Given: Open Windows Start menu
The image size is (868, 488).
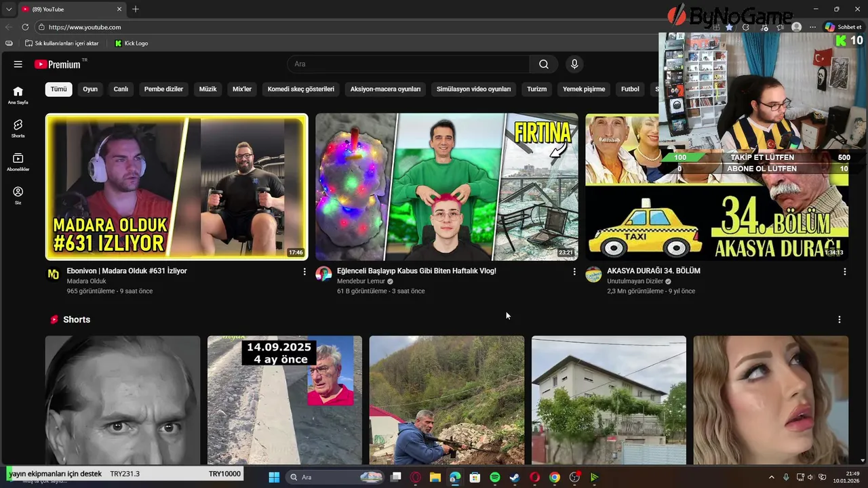Looking at the screenshot, I should click(274, 477).
